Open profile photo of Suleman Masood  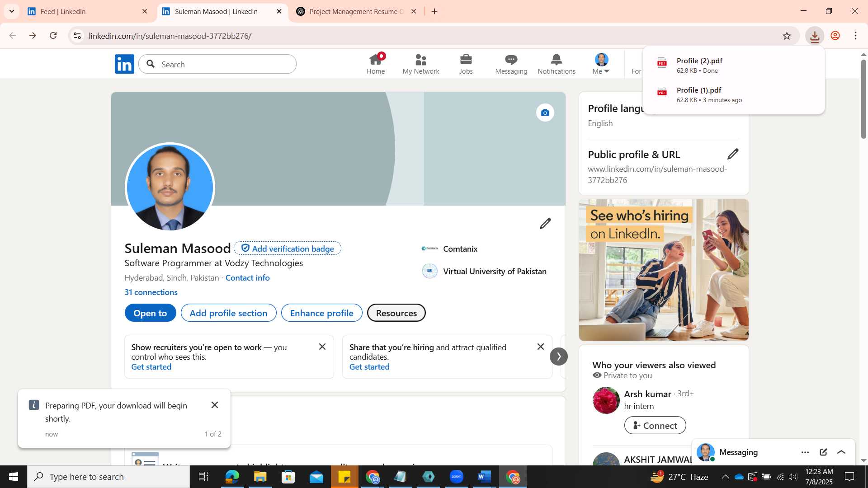(170, 187)
